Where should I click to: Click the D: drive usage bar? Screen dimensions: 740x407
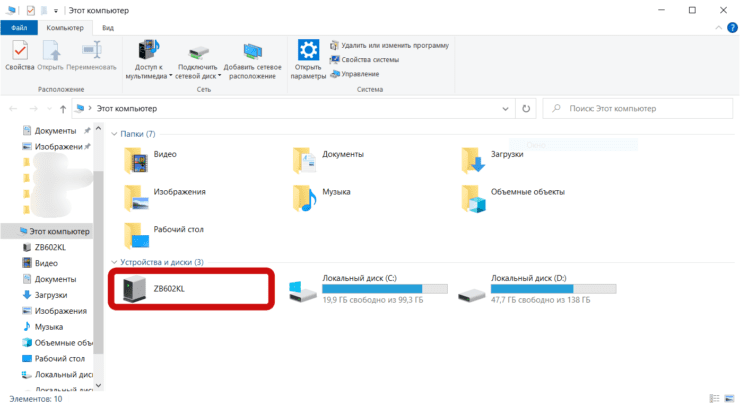point(553,289)
